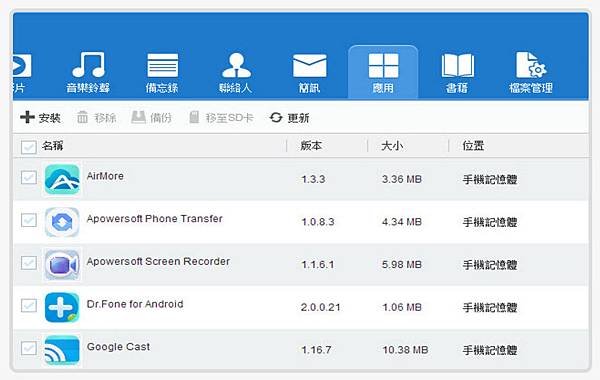
Task: Select the Dr.Fone for Android name
Action: coord(135,304)
